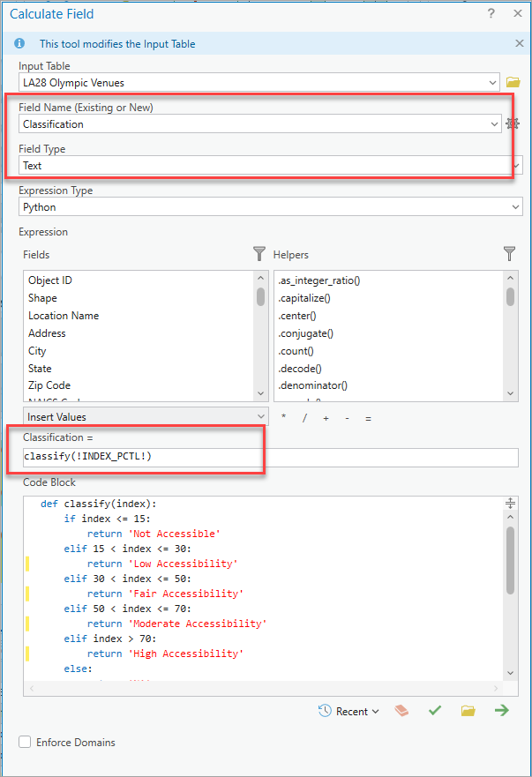Image resolution: width=532 pixels, height=777 pixels.
Task: Import expression using yellow folder icon
Action: pyautogui.click(x=468, y=711)
